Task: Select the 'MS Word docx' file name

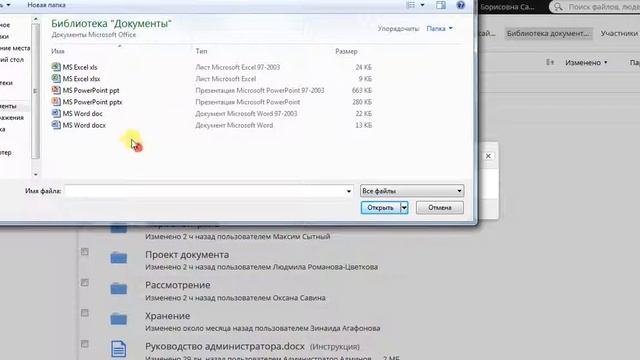Action: pyautogui.click(x=84, y=125)
